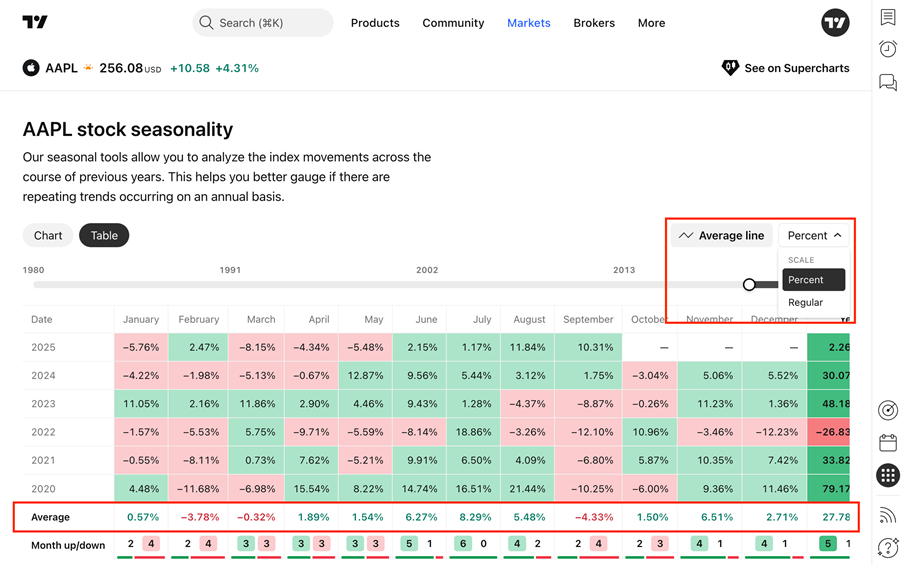
Task: Click the 1991 timeline year label
Action: pyautogui.click(x=230, y=270)
